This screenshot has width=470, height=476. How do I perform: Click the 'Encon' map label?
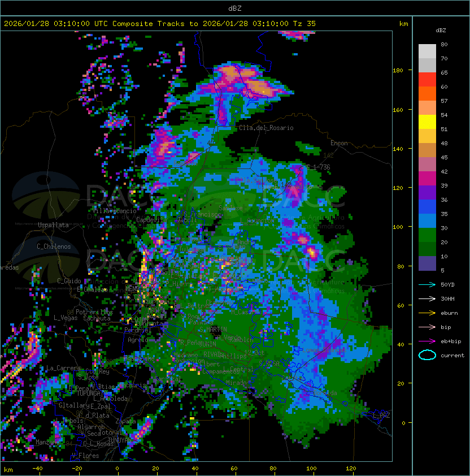tap(339, 143)
